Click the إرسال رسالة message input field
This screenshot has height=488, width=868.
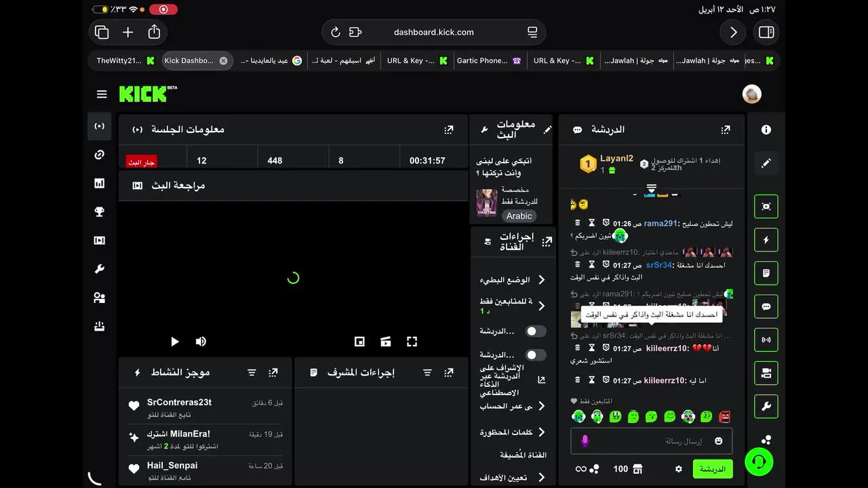click(651, 441)
